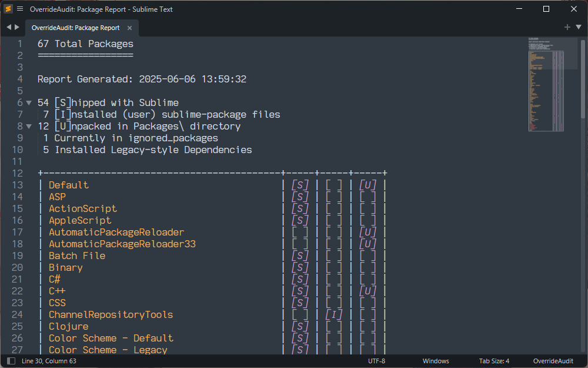Toggle the side bar from status bar

point(11,361)
